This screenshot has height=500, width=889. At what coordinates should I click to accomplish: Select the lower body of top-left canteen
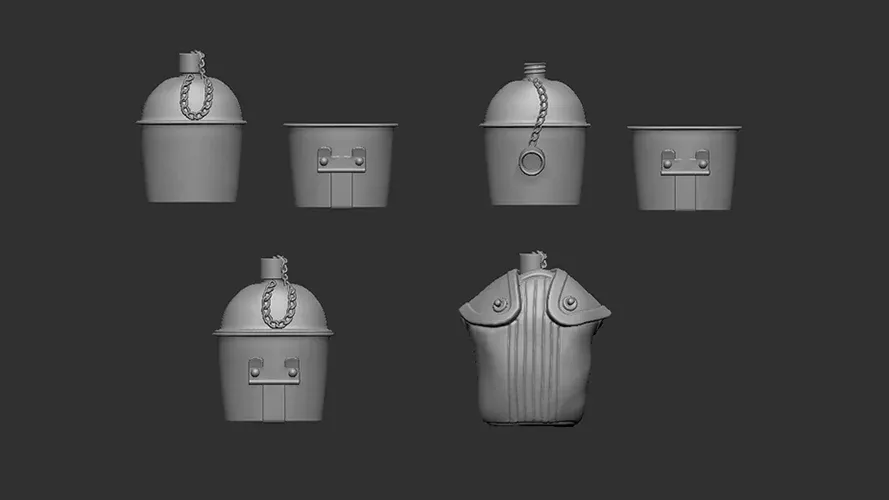(192, 163)
